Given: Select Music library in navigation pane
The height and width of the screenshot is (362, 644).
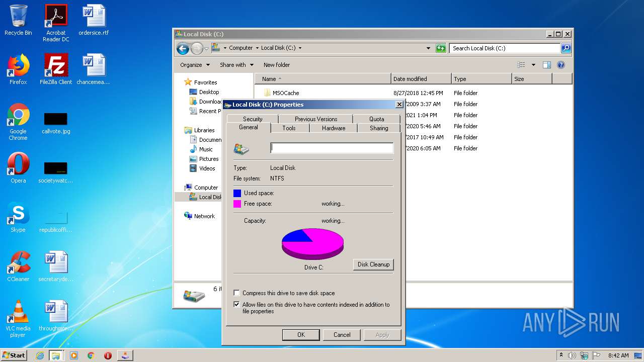Looking at the screenshot, I should point(206,149).
